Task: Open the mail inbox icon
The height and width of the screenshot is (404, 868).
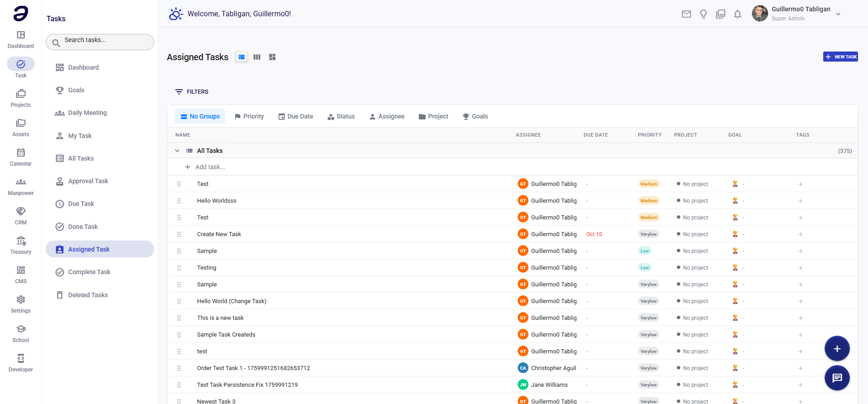Action: [686, 14]
